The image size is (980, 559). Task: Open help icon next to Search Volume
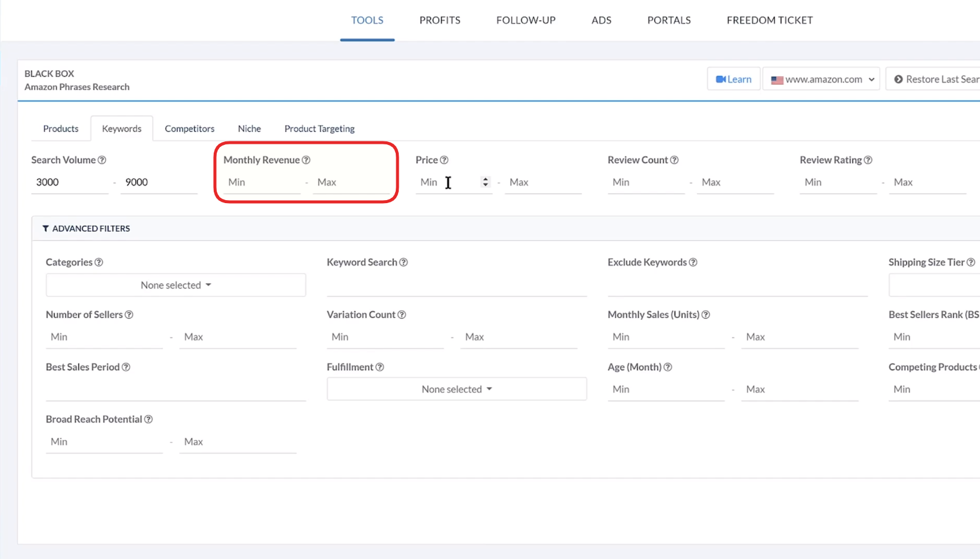(x=102, y=160)
